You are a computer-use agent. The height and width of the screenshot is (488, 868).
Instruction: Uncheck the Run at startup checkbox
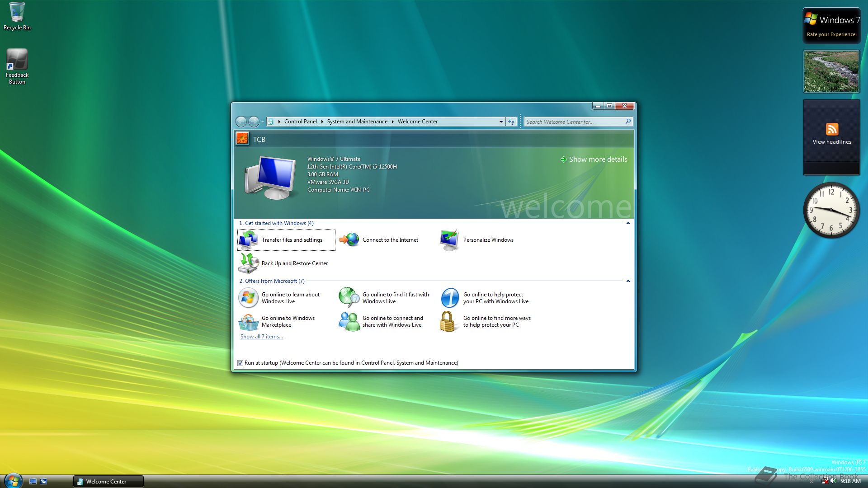(240, 363)
